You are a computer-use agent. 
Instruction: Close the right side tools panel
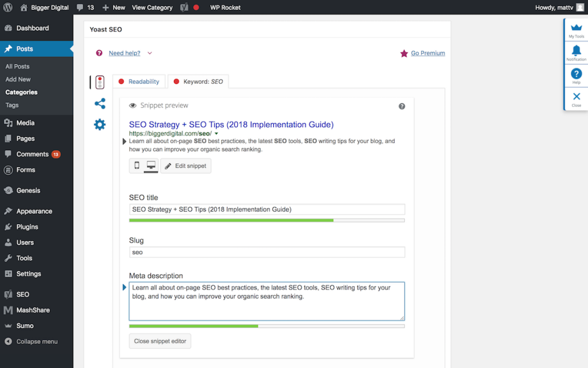tap(577, 99)
